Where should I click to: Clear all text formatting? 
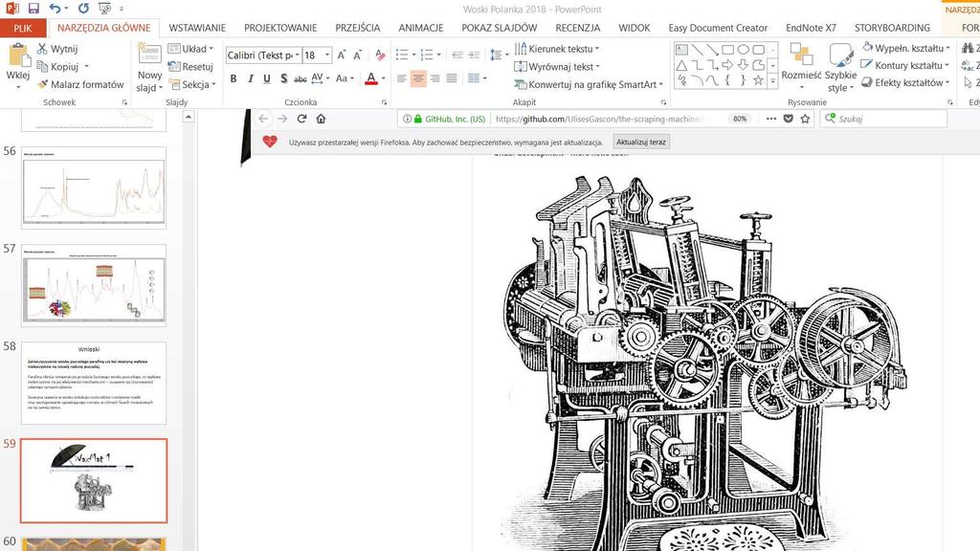click(x=380, y=55)
